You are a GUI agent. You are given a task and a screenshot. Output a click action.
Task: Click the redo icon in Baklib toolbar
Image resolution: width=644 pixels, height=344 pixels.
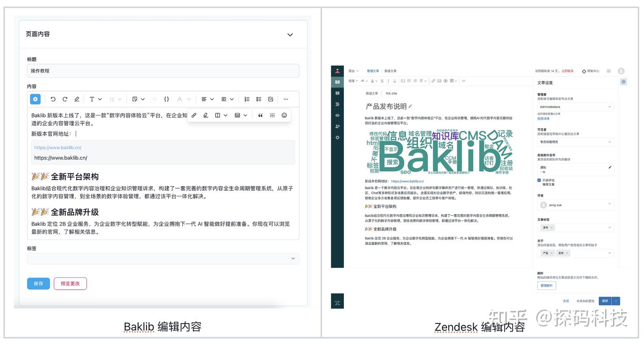click(65, 99)
